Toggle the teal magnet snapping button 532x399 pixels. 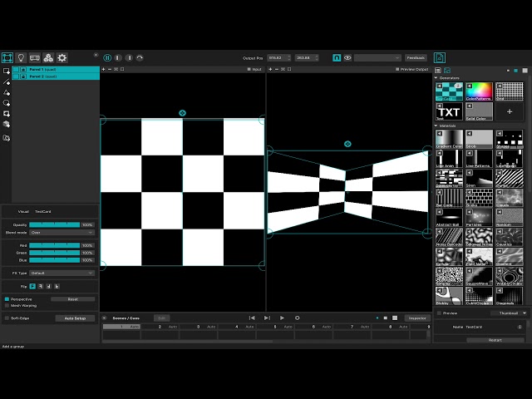point(337,57)
